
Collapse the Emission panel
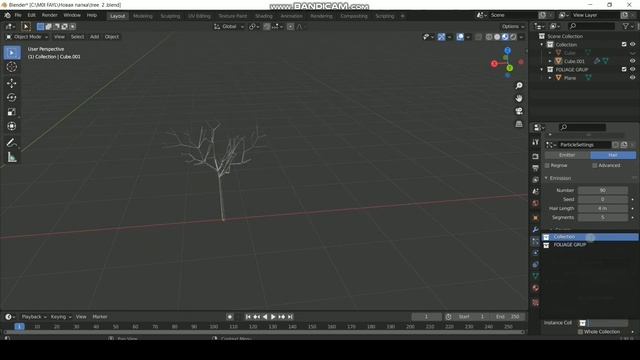point(560,178)
